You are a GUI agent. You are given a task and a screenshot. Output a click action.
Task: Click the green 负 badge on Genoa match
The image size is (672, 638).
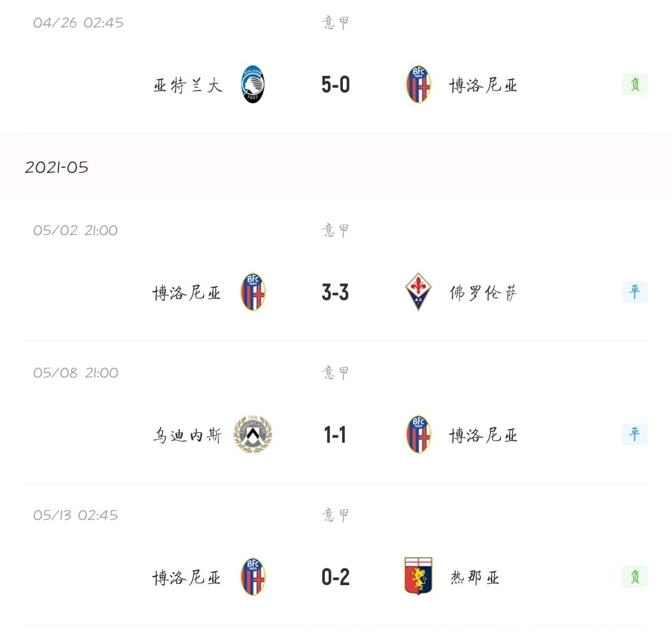635,577
